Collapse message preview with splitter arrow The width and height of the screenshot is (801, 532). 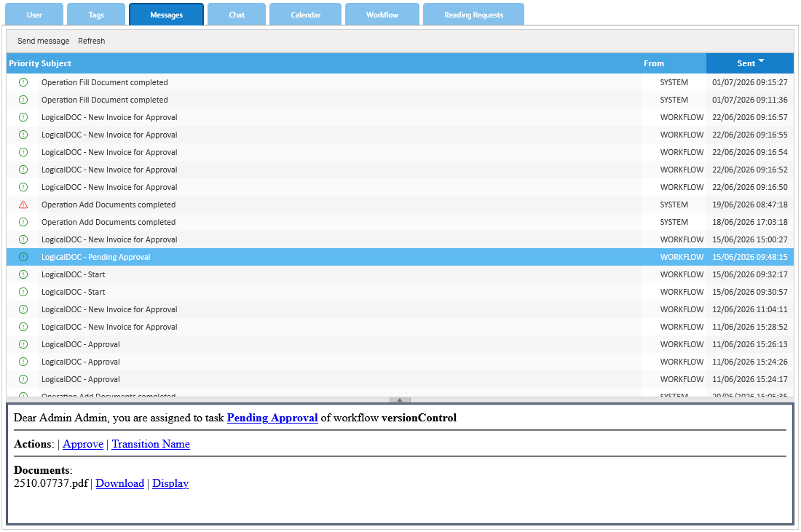[x=400, y=400]
